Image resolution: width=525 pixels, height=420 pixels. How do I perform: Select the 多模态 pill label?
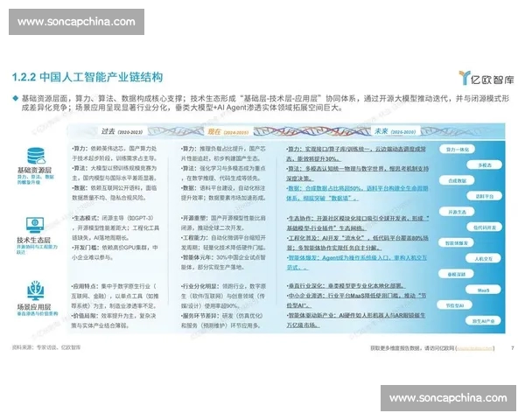[484, 164]
